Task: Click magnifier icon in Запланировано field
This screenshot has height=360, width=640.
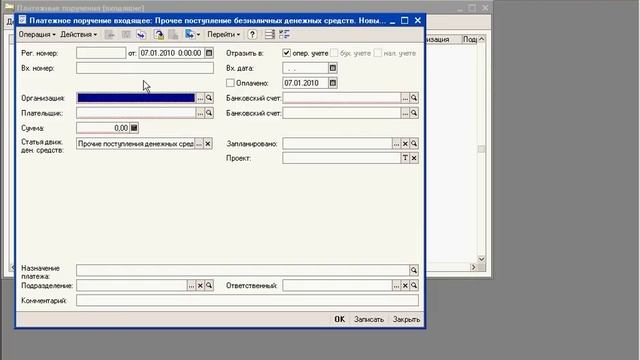Action: pos(414,144)
